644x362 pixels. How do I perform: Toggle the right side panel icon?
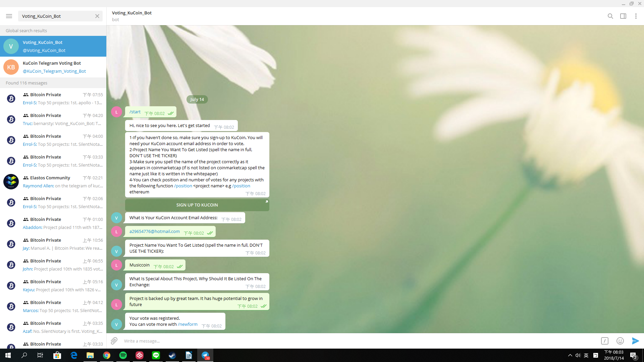point(623,16)
